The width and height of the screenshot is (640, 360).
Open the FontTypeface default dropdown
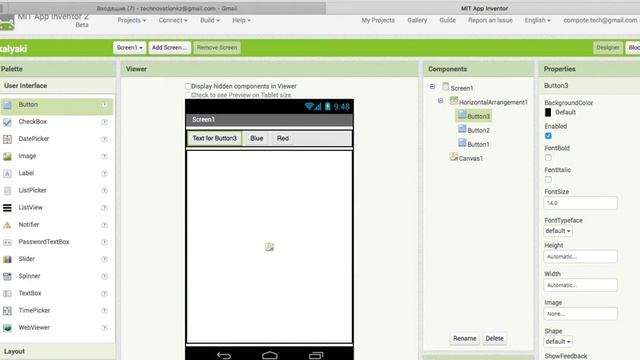pyautogui.click(x=558, y=231)
